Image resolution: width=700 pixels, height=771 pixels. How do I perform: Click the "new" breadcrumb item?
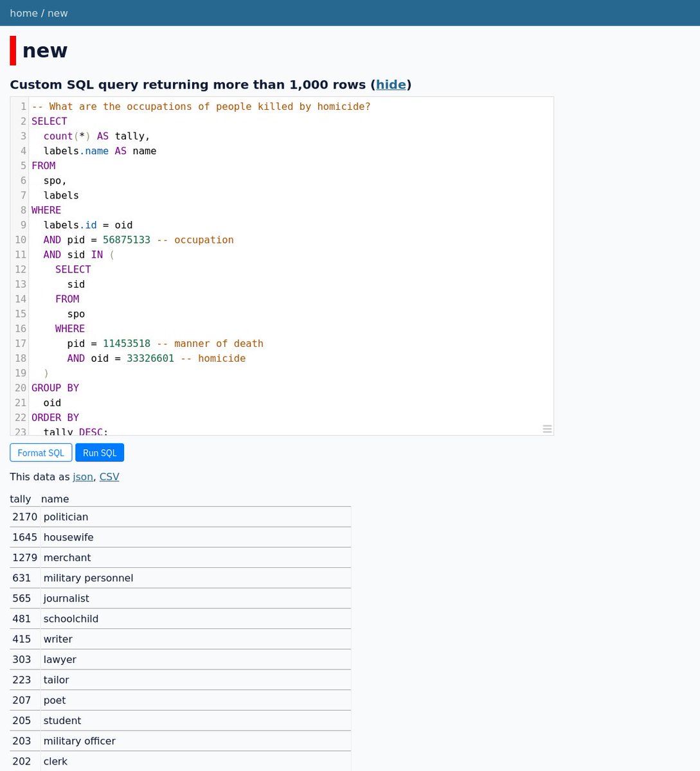57,13
